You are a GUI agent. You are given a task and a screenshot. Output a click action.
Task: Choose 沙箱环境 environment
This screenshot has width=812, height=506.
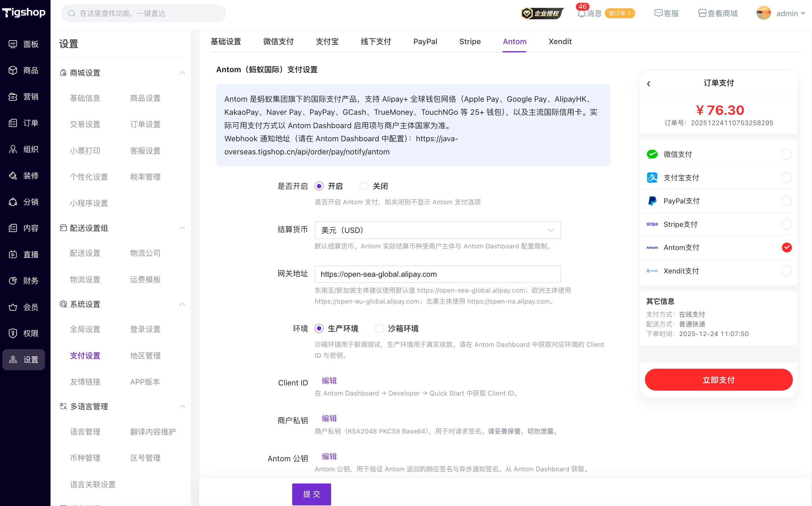tap(379, 329)
